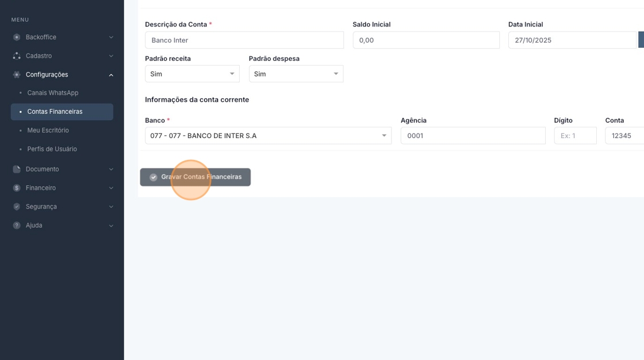Open the Financeiro menu label

[x=41, y=188]
